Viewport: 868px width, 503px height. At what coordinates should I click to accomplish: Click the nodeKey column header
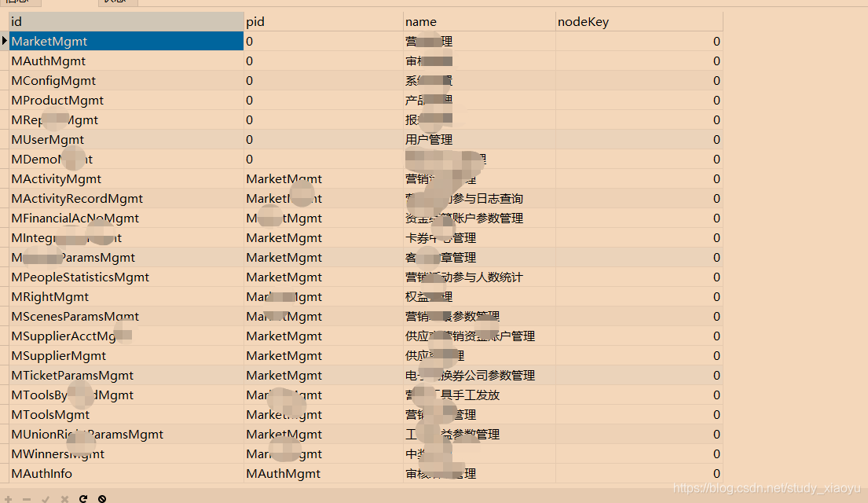click(x=639, y=21)
